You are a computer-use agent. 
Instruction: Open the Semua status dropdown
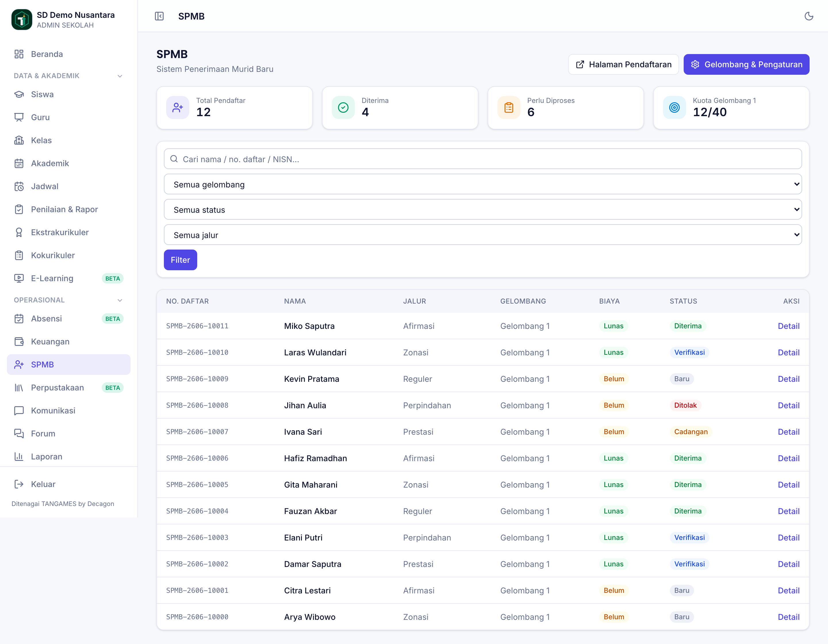click(x=483, y=210)
